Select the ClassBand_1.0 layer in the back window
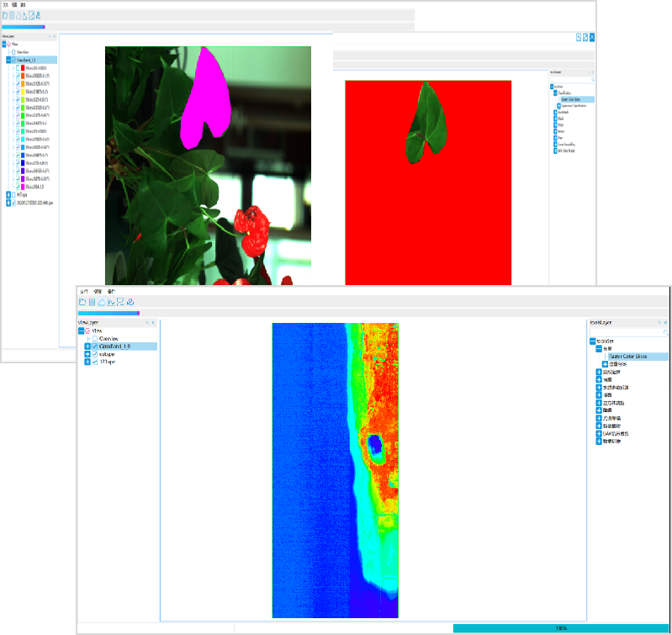Screen dimensions: 672x635 [34, 60]
